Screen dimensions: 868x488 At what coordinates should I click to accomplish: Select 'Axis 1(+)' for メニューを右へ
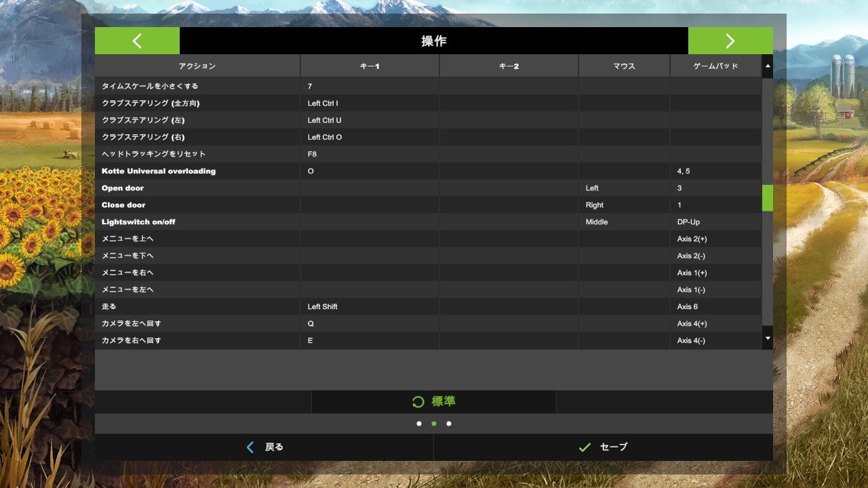[x=715, y=272]
